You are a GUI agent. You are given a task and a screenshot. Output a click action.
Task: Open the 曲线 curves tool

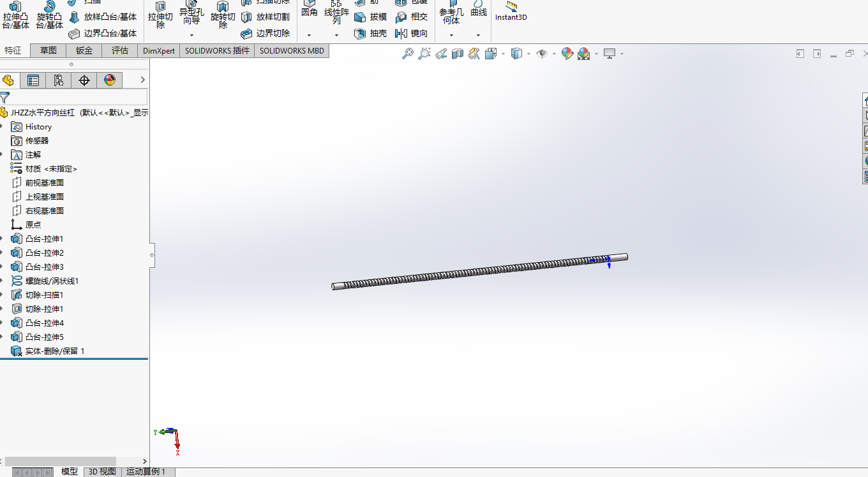(x=478, y=9)
